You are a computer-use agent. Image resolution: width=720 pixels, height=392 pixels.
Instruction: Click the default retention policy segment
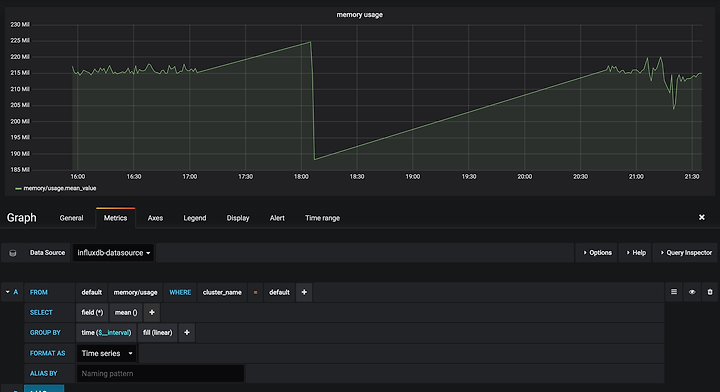click(91, 292)
